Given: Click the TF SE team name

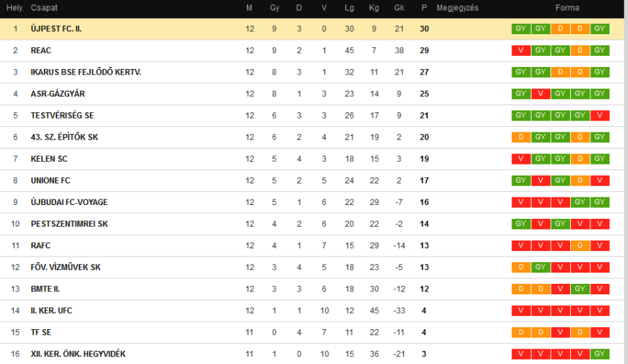Looking at the screenshot, I should (42, 332).
